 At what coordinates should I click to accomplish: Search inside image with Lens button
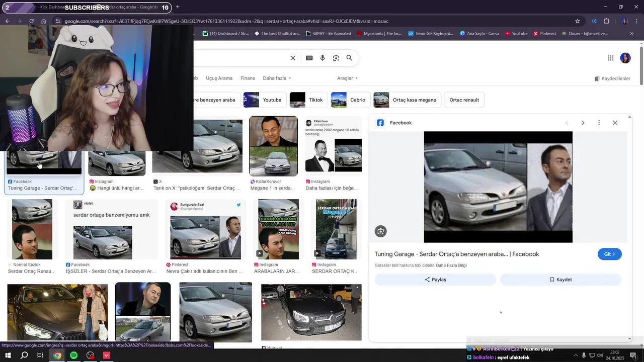coord(380,231)
